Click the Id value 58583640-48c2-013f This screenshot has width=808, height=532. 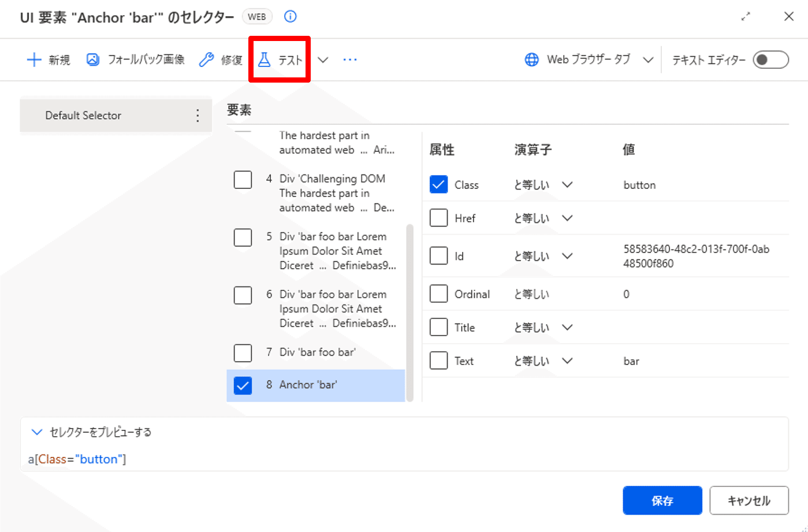[x=697, y=256]
